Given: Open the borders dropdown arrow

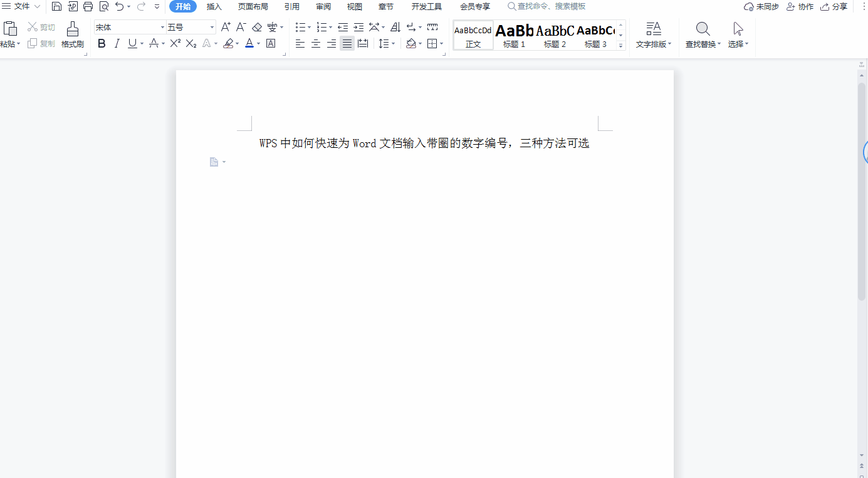Looking at the screenshot, I should 442,44.
